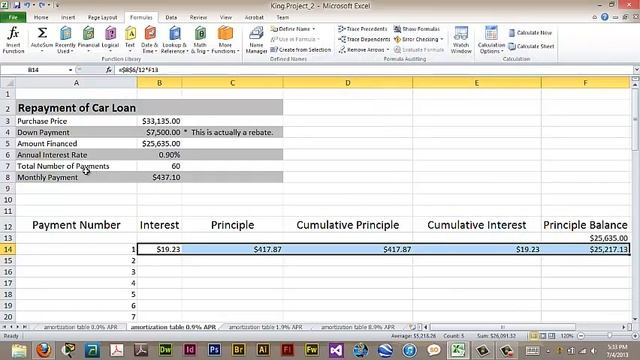Launch the Name Manager

[x=256, y=40]
